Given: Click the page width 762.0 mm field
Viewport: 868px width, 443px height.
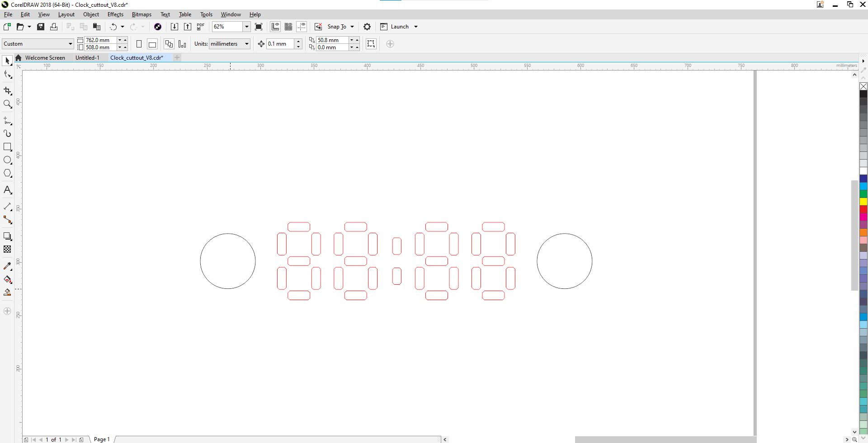Looking at the screenshot, I should (100, 40).
